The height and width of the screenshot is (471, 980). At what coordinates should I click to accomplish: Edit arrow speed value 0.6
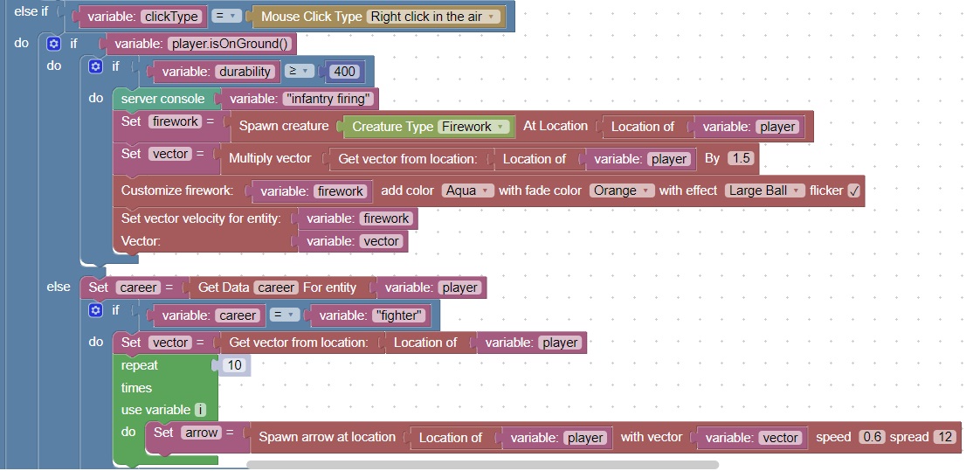pos(872,437)
